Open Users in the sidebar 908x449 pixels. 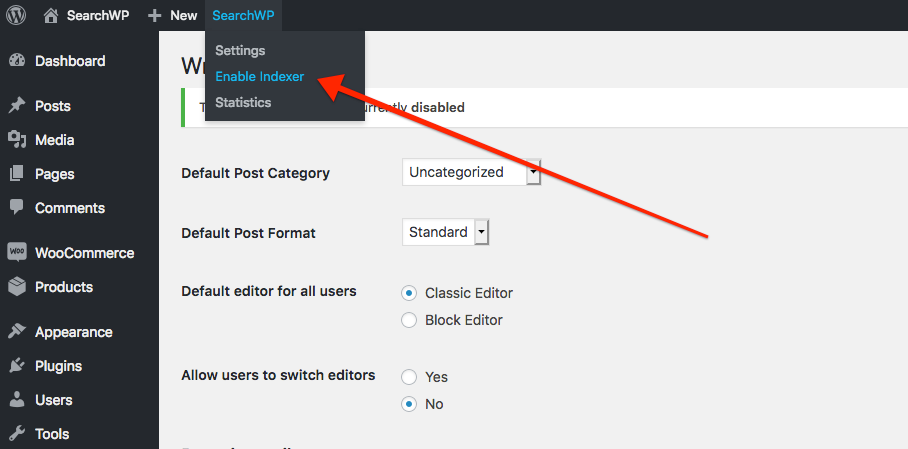53,400
